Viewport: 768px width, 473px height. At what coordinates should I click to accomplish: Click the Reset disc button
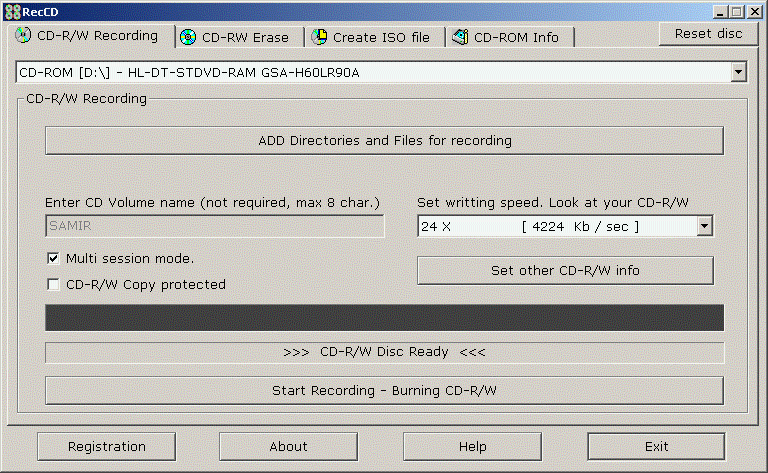pyautogui.click(x=708, y=33)
